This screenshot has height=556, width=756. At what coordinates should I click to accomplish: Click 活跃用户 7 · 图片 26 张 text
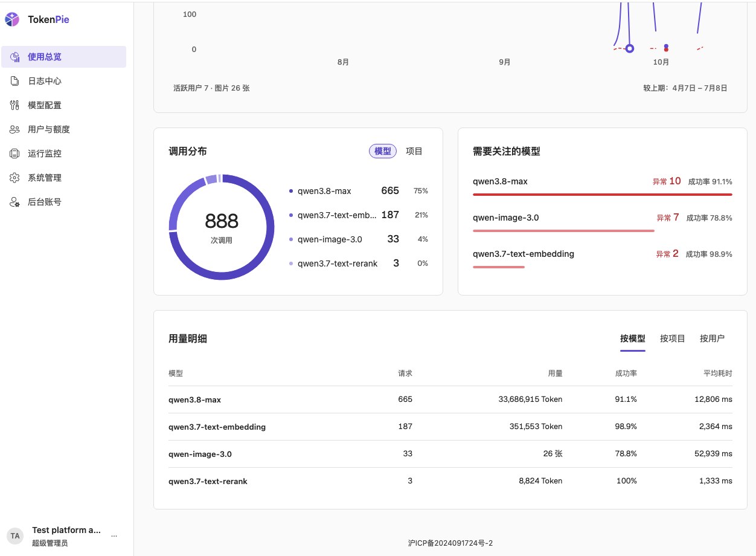[211, 88]
